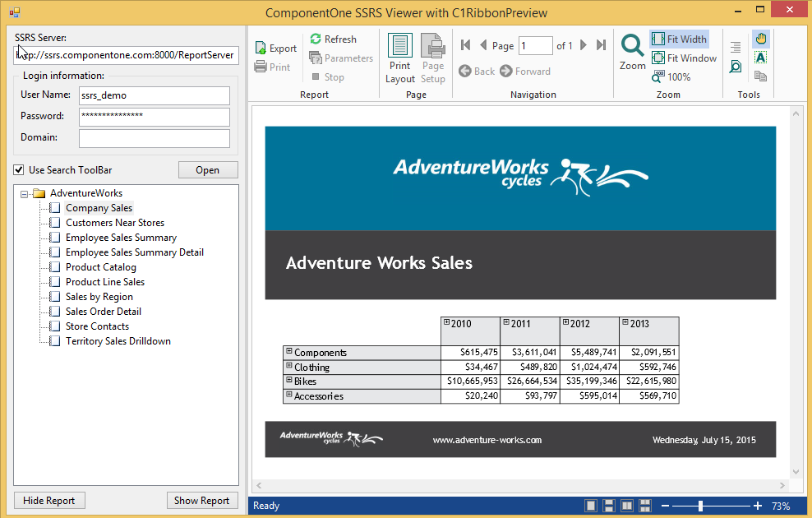
Task: Expand the Components row
Action: 289,351
